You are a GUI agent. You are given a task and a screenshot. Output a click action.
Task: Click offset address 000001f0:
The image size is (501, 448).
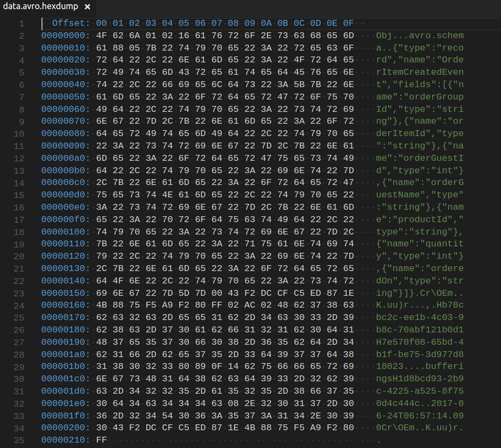pos(66,416)
